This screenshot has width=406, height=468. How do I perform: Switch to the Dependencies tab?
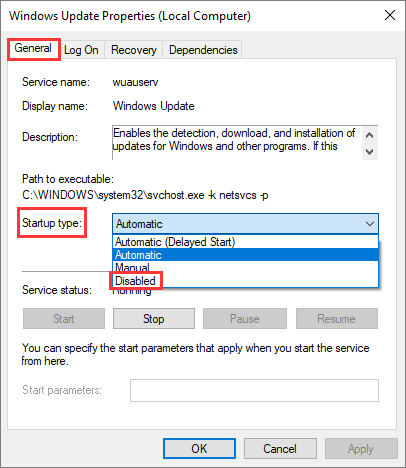pyautogui.click(x=203, y=50)
